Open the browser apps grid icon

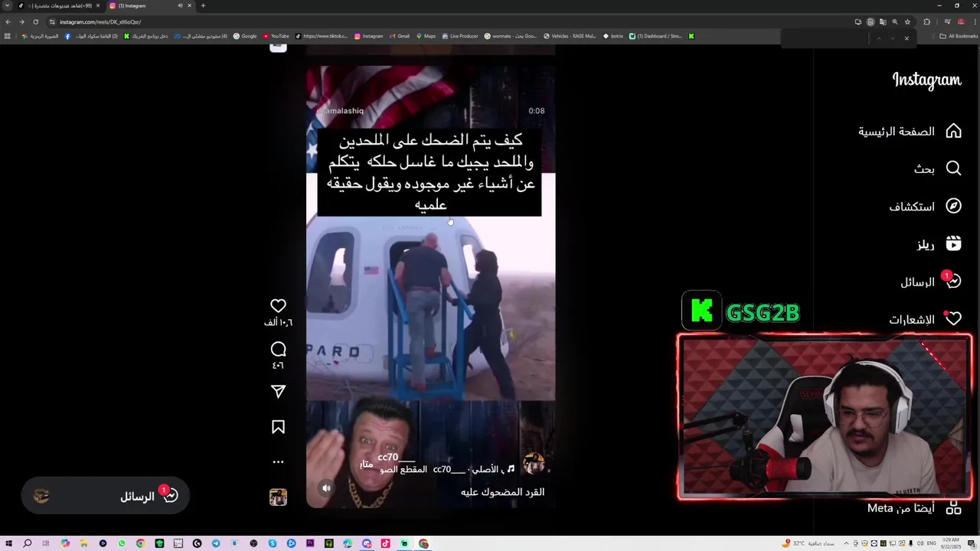pos(8,36)
